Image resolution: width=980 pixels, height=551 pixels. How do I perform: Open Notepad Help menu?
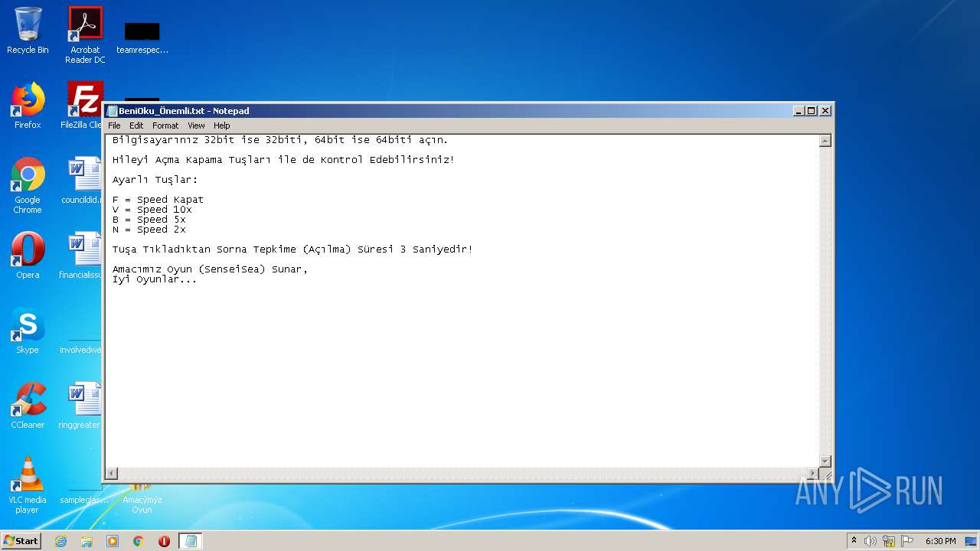[x=221, y=126]
